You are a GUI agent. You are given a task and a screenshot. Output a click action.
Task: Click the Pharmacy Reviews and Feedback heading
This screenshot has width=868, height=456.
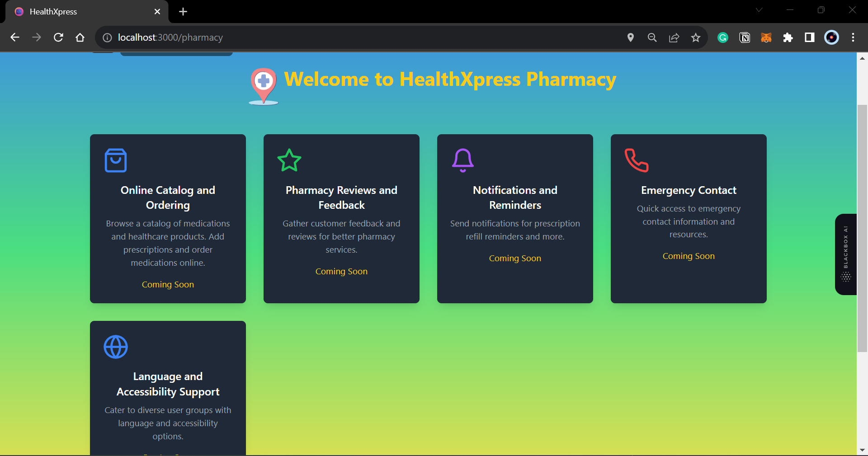[341, 197]
